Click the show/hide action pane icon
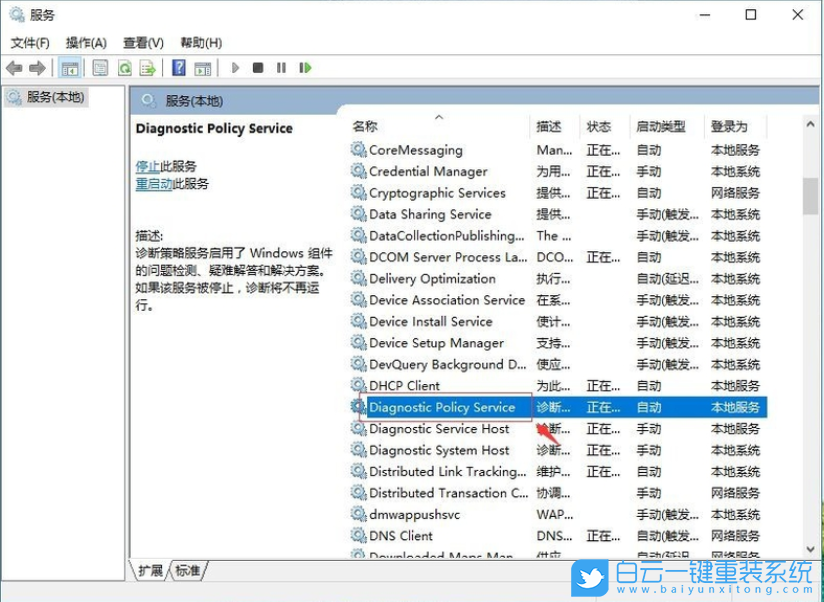The image size is (824, 602). coord(203,68)
